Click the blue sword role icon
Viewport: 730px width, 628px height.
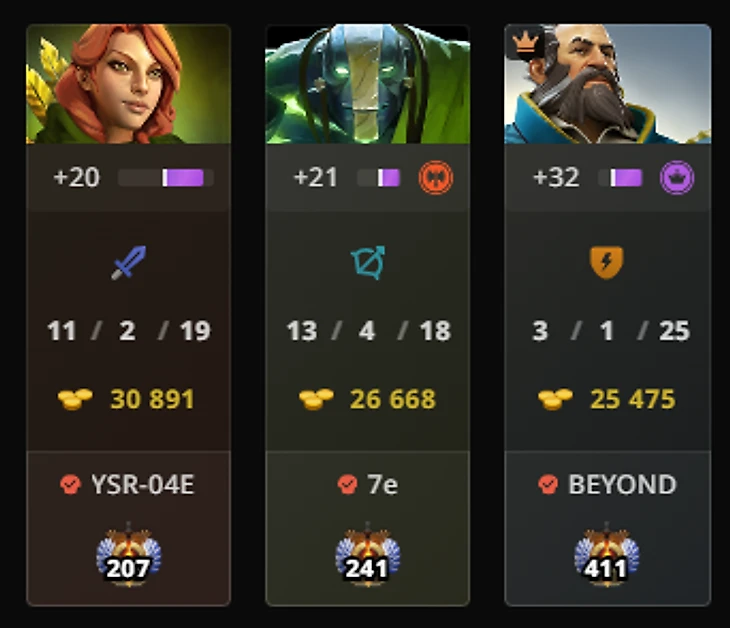click(128, 263)
